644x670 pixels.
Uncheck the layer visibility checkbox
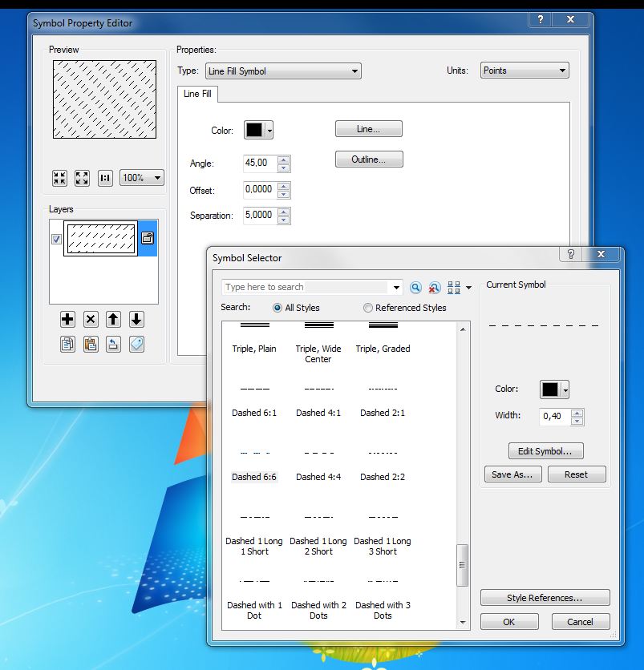click(x=56, y=239)
